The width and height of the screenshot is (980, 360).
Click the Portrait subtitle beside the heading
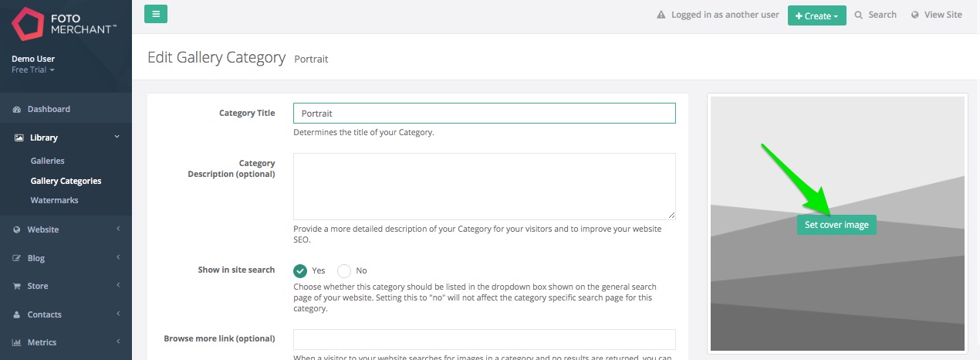click(x=312, y=59)
